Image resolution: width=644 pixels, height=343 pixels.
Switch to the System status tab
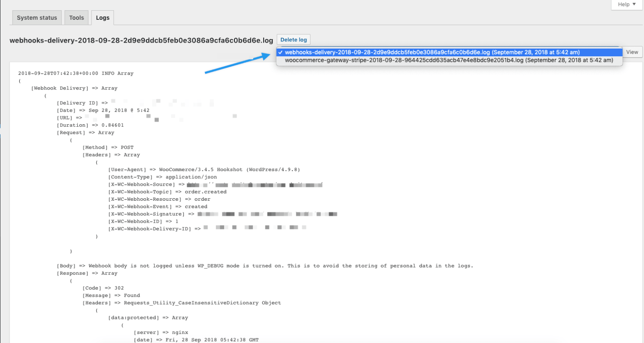pos(36,18)
